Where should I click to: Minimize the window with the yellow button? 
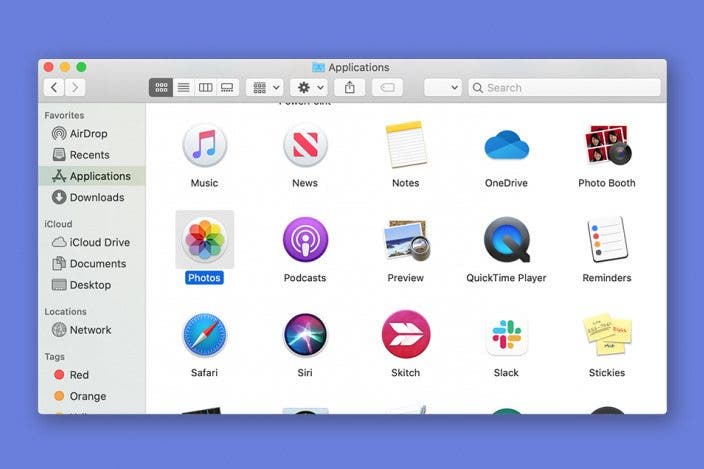click(x=65, y=67)
